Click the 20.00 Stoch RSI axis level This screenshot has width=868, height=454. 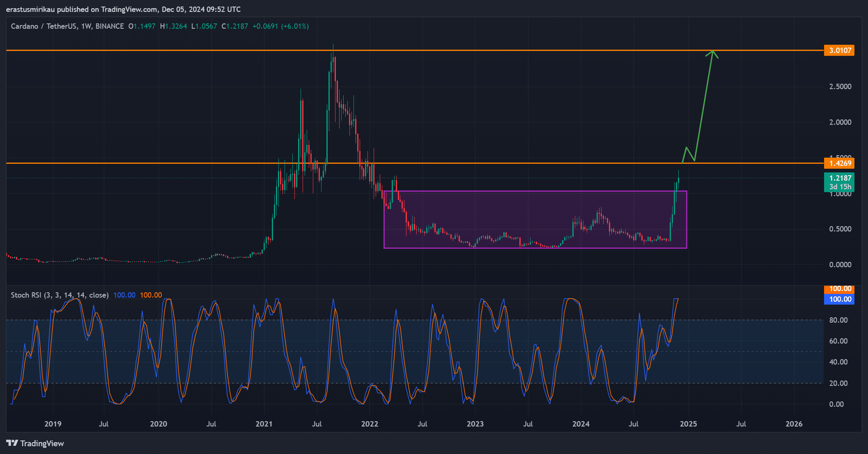[x=838, y=383]
